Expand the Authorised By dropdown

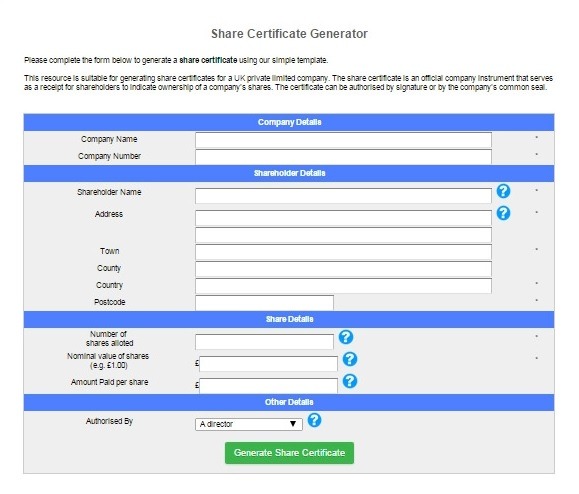249,424
